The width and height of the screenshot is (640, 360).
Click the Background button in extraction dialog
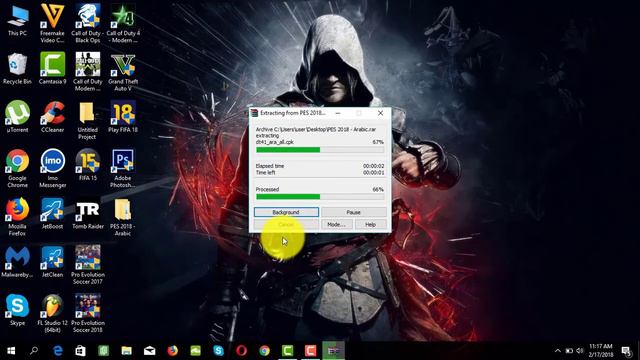tap(286, 212)
